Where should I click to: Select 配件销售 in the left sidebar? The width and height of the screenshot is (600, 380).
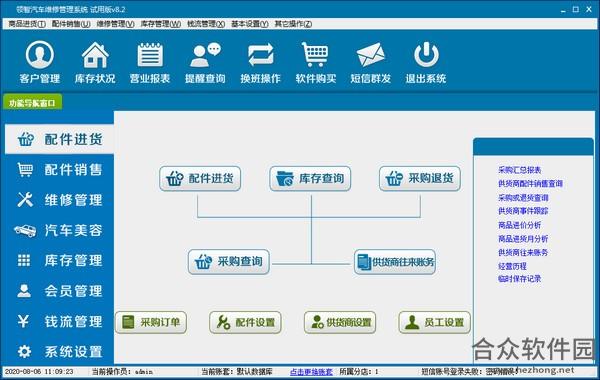point(59,169)
